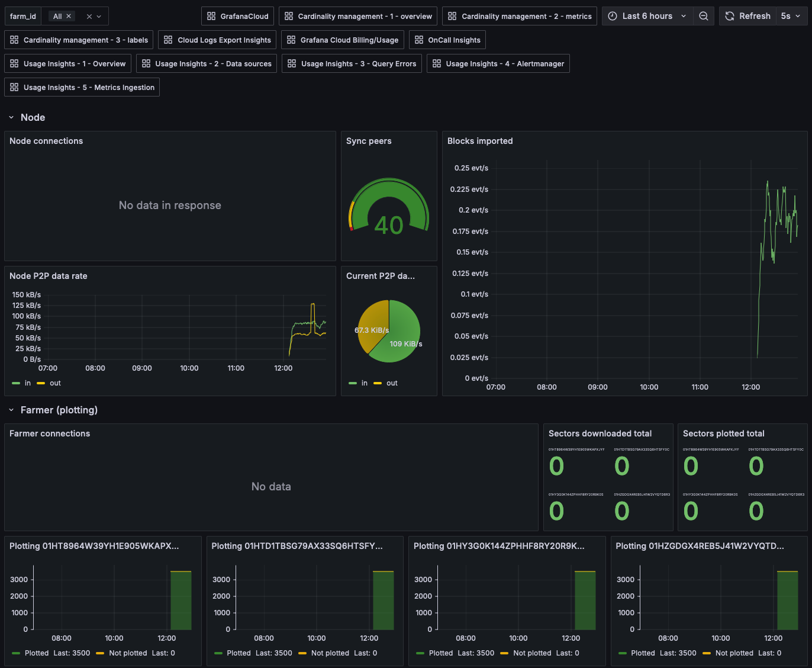The image size is (812, 668).
Task: Click the zoom out time range icon
Action: pyautogui.click(x=703, y=16)
